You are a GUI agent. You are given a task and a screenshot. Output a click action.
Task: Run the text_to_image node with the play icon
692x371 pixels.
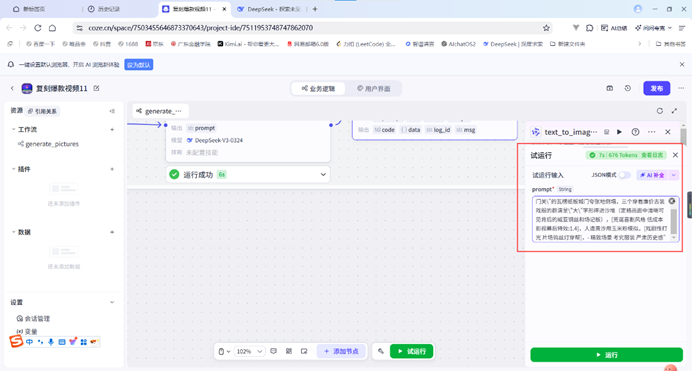620,132
